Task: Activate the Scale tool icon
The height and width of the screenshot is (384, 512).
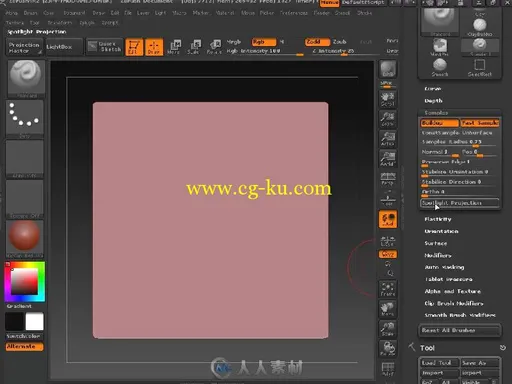Action: pos(194,47)
